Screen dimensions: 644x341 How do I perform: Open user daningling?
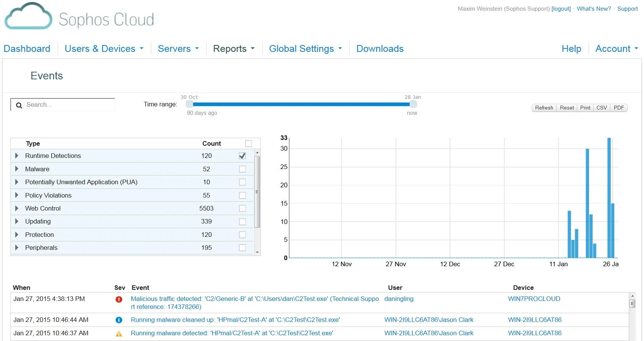click(x=399, y=299)
